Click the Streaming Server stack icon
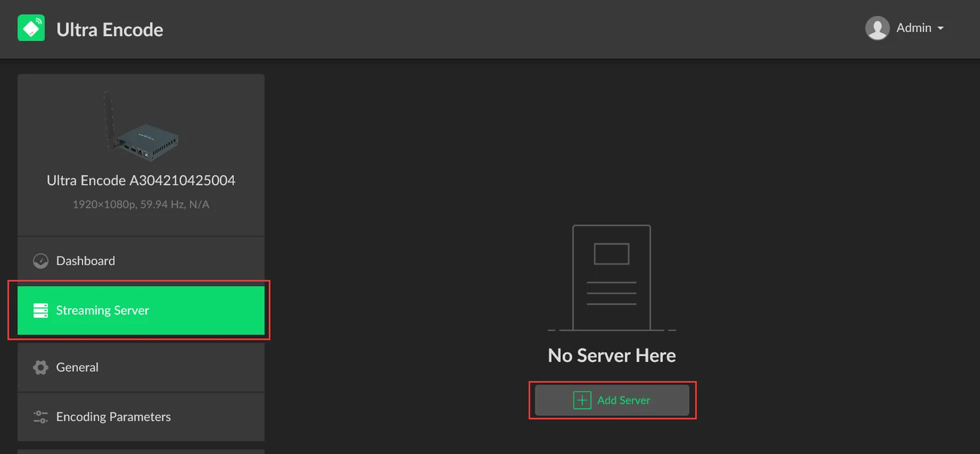980x454 pixels. (40, 311)
